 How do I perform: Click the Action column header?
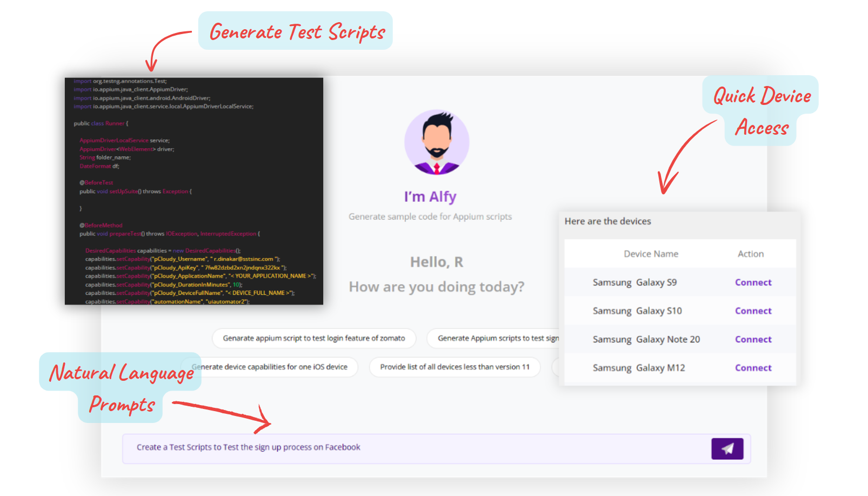(x=751, y=254)
